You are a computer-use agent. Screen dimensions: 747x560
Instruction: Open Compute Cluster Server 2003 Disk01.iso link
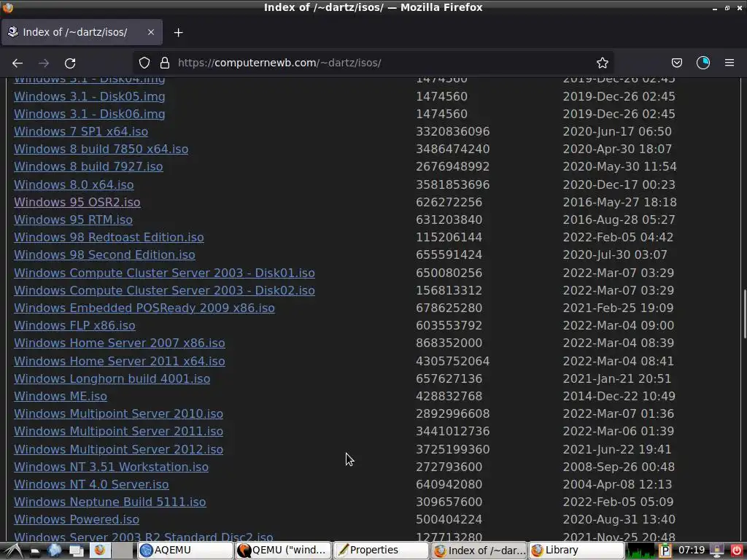(x=164, y=273)
